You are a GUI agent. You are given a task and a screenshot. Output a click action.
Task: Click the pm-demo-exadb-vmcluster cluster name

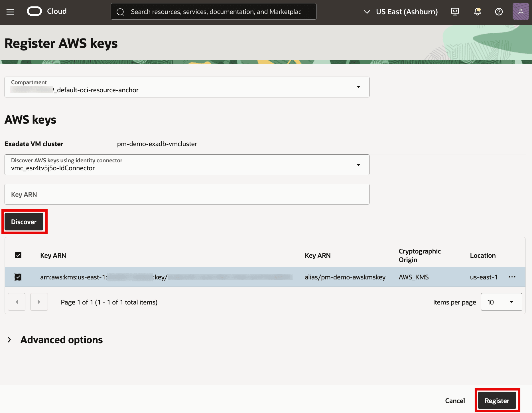point(157,144)
